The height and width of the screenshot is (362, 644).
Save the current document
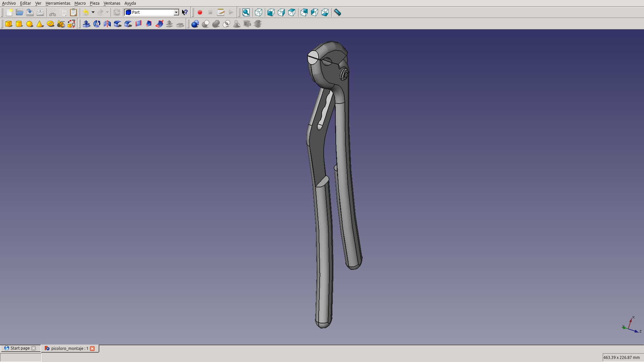pyautogui.click(x=30, y=12)
